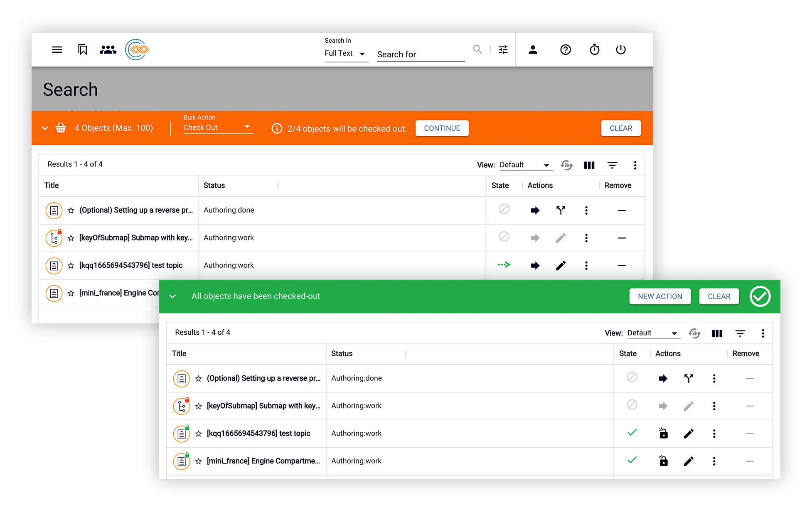The image size is (812, 512).
Task: Open the three-dot menu for first result row
Action: pos(586,211)
